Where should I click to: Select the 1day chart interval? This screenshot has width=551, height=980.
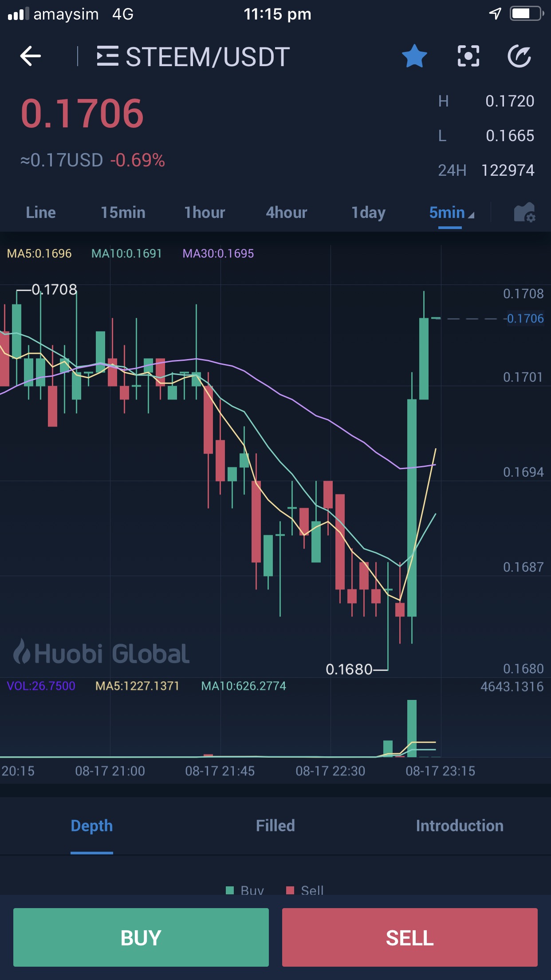(x=368, y=213)
